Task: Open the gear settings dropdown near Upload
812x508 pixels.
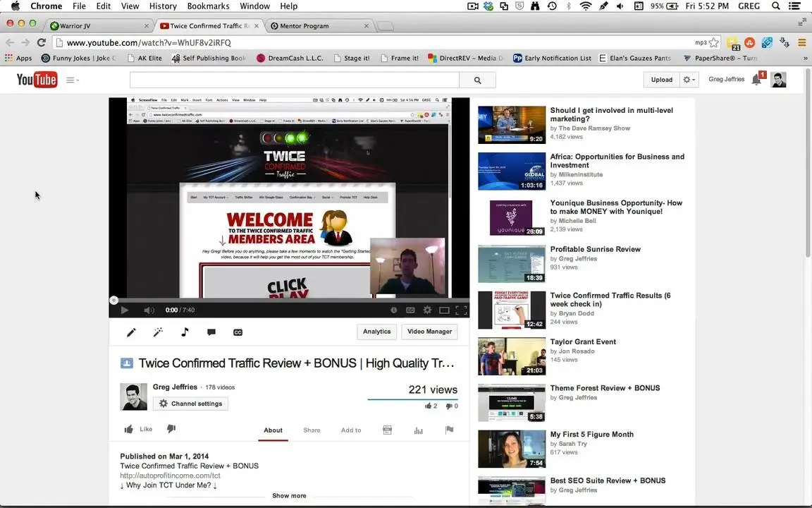Action: coord(689,80)
